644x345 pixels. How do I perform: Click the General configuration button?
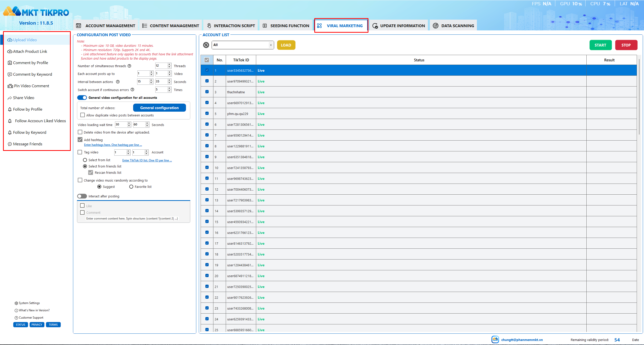159,108
